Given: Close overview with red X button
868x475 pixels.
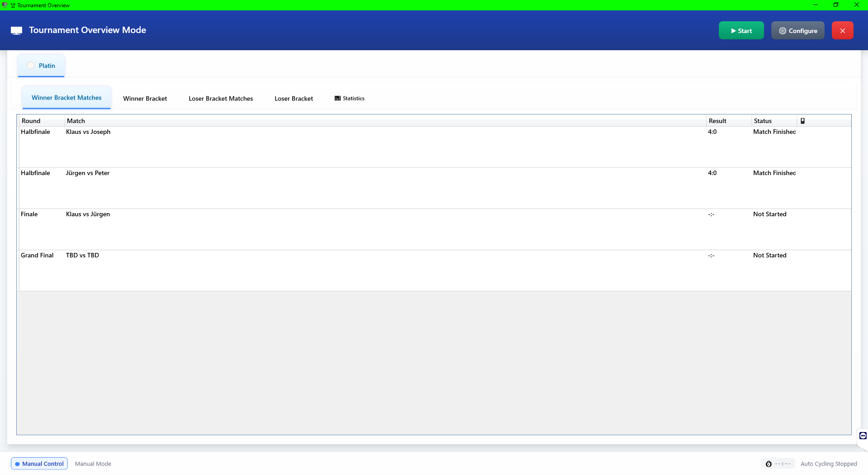Looking at the screenshot, I should [842, 30].
